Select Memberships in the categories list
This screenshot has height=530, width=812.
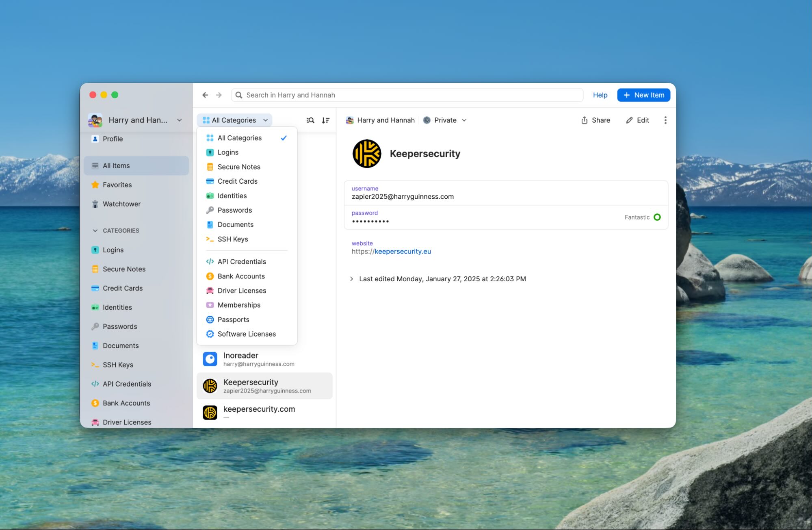tap(239, 305)
